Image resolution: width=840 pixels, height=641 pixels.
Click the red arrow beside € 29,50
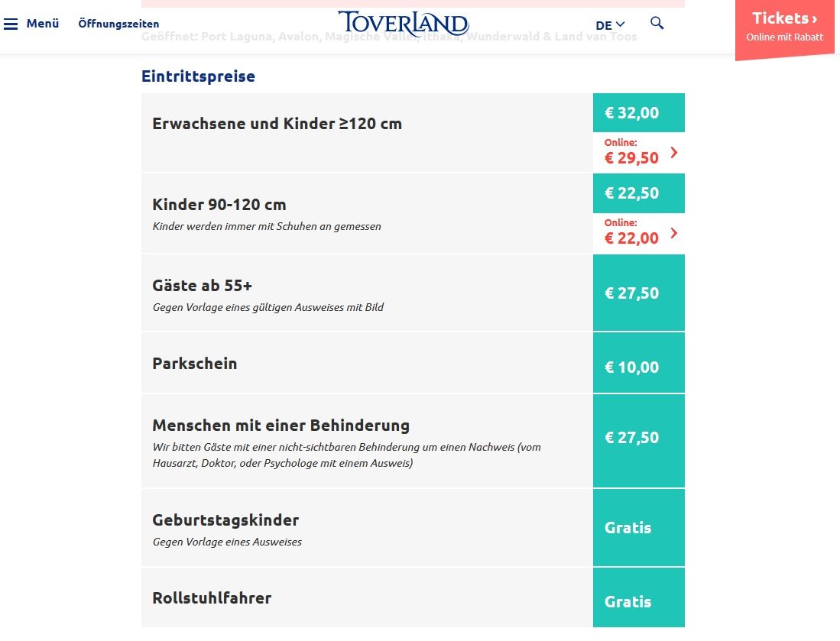pos(674,153)
